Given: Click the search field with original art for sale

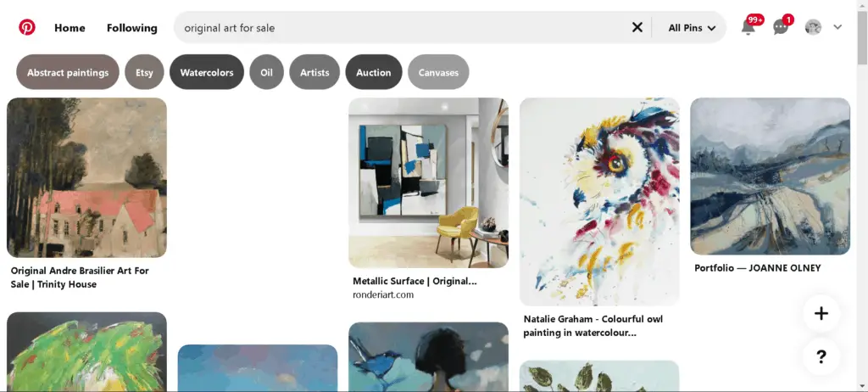Looking at the screenshot, I should (404, 27).
